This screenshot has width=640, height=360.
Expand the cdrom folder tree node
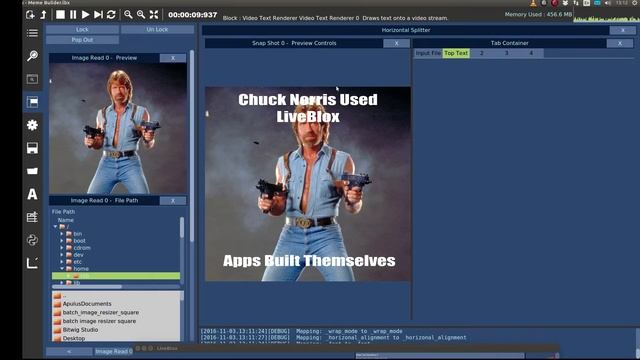click(62, 248)
